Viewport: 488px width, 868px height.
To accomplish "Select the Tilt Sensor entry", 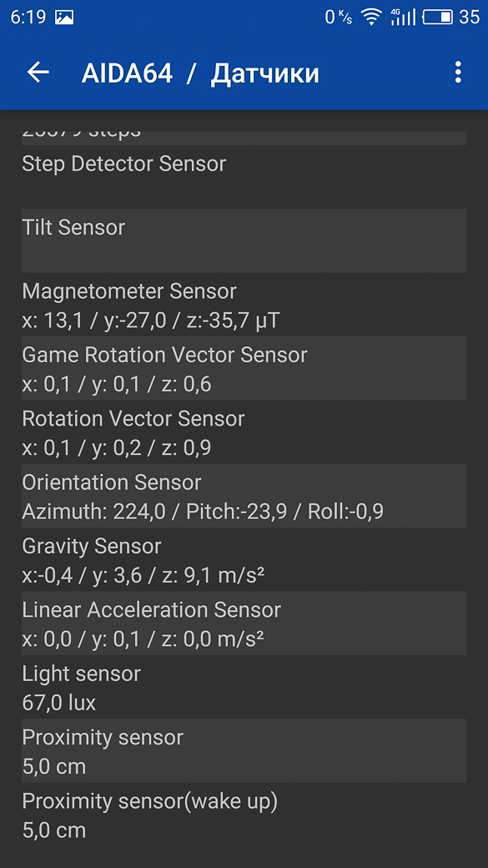I will (244, 241).
